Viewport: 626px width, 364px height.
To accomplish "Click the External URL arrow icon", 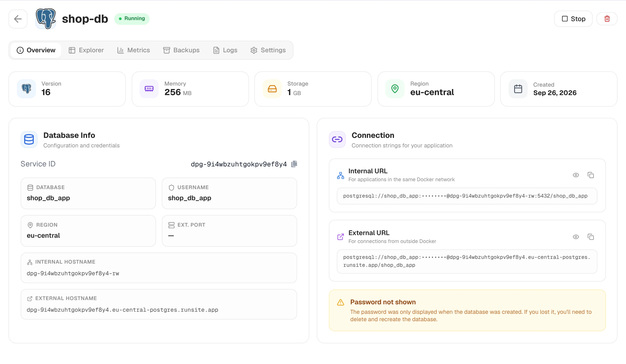I will [x=340, y=237].
